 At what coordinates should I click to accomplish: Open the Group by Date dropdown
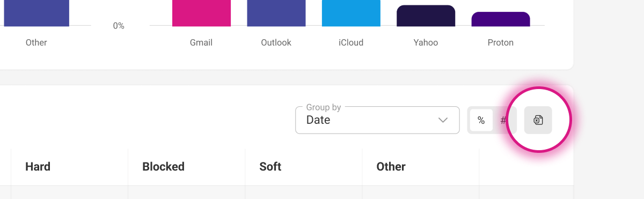(377, 120)
